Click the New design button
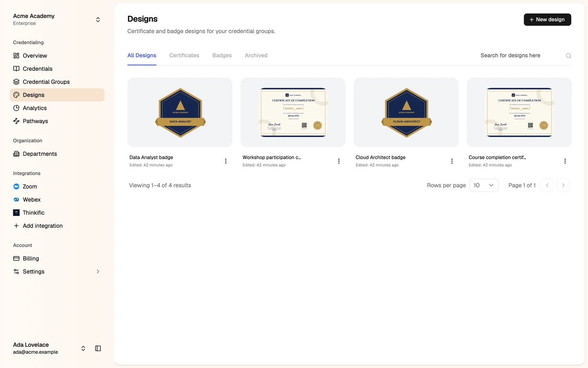Screen dimensions: 588x368 (547, 20)
